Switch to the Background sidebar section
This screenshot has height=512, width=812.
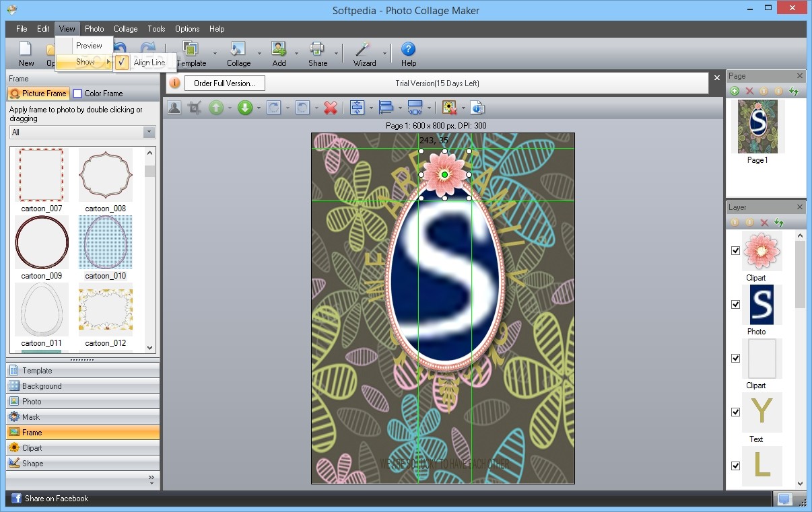[x=83, y=386]
